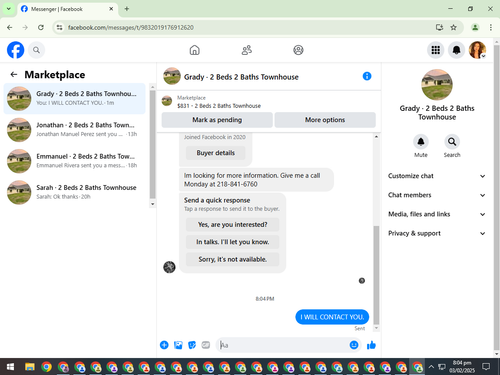
Task: Click the sender avatar beside quick responses
Action: tap(169, 267)
